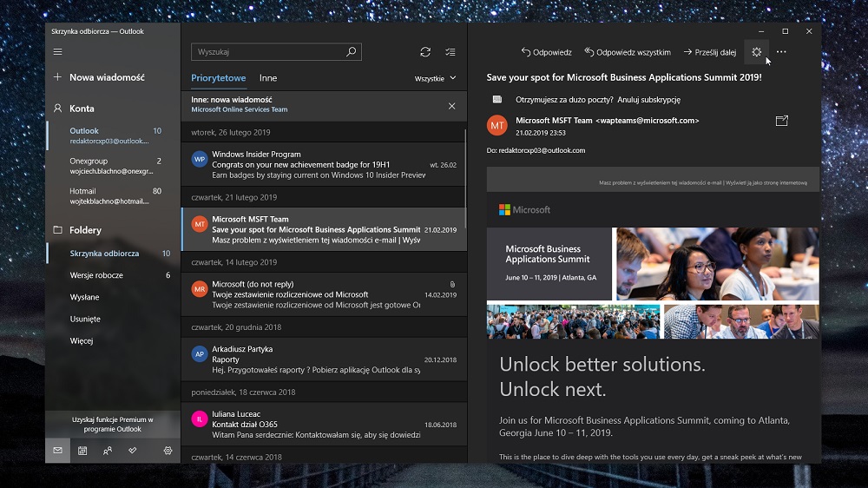This screenshot has width=868, height=488.
Task: Click the AP avatar of Arkadiusz Partyka
Action: 200,353
